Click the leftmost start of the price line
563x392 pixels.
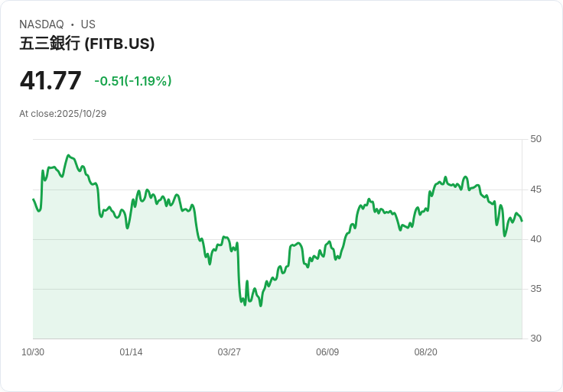33,199
